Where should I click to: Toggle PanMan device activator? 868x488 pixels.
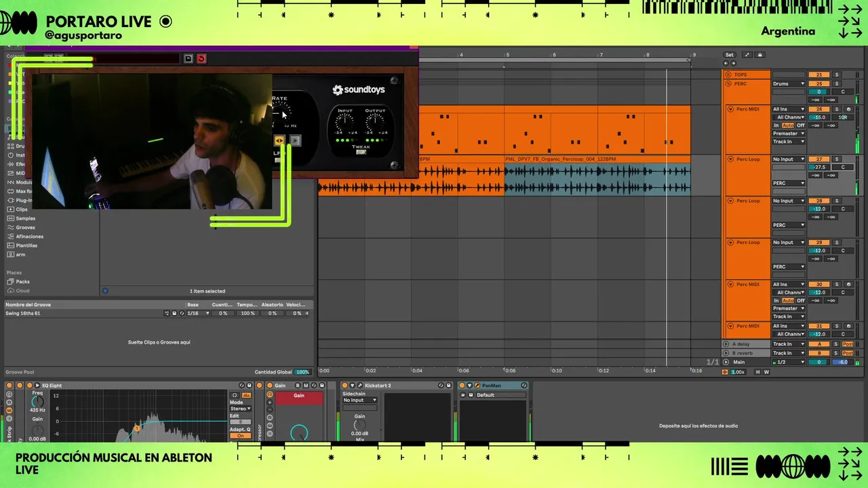pos(462,386)
